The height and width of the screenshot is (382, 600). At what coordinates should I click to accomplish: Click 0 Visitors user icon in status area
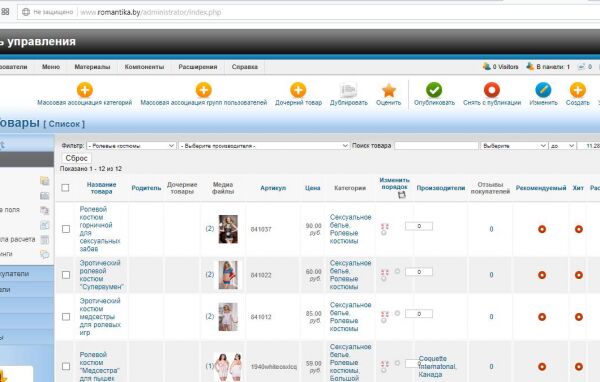tap(486, 66)
